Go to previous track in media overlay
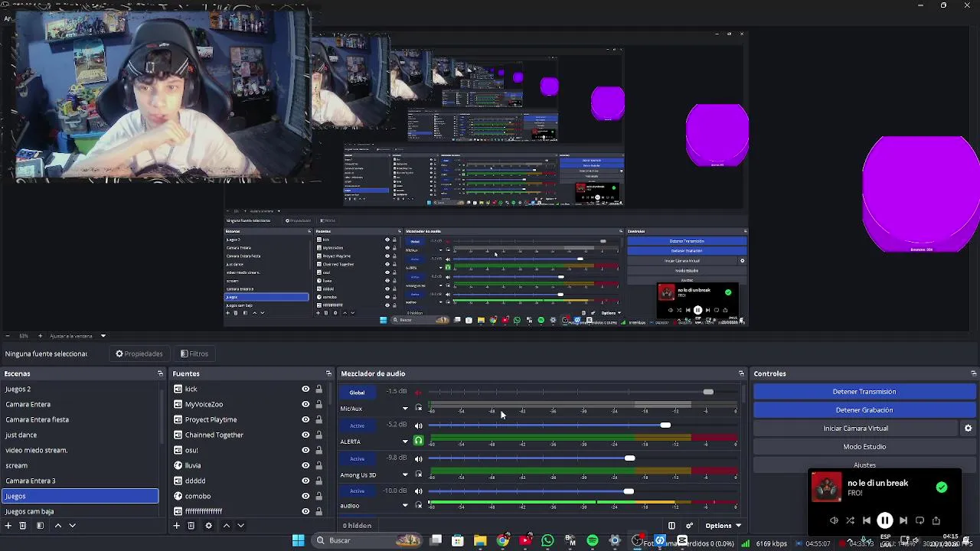The width and height of the screenshot is (980, 551). [867, 520]
